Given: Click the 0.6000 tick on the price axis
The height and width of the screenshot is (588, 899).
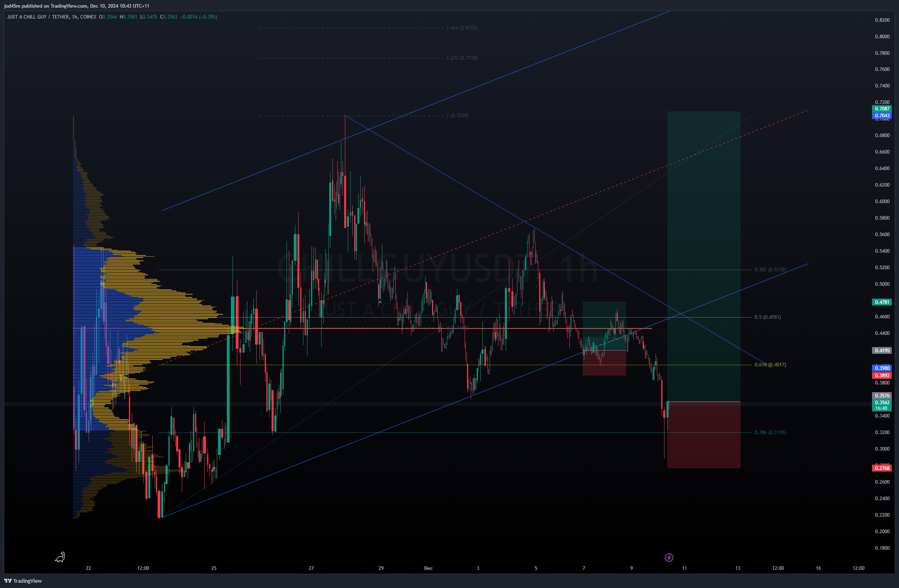Looking at the screenshot, I should point(882,202).
